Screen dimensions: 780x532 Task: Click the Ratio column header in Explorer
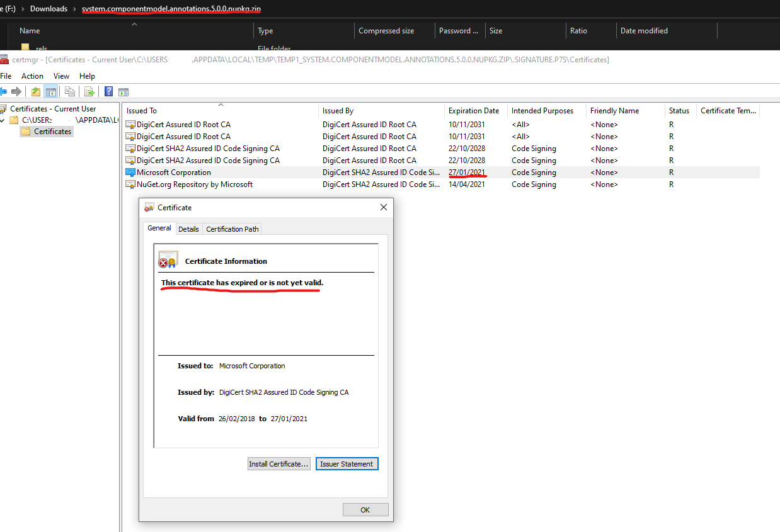[x=590, y=31]
